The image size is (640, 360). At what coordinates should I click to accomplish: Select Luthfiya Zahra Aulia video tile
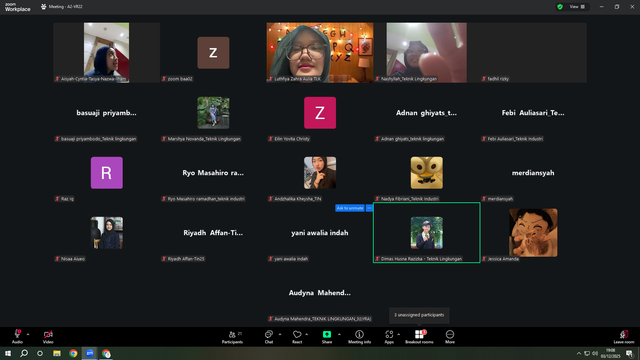(320, 53)
